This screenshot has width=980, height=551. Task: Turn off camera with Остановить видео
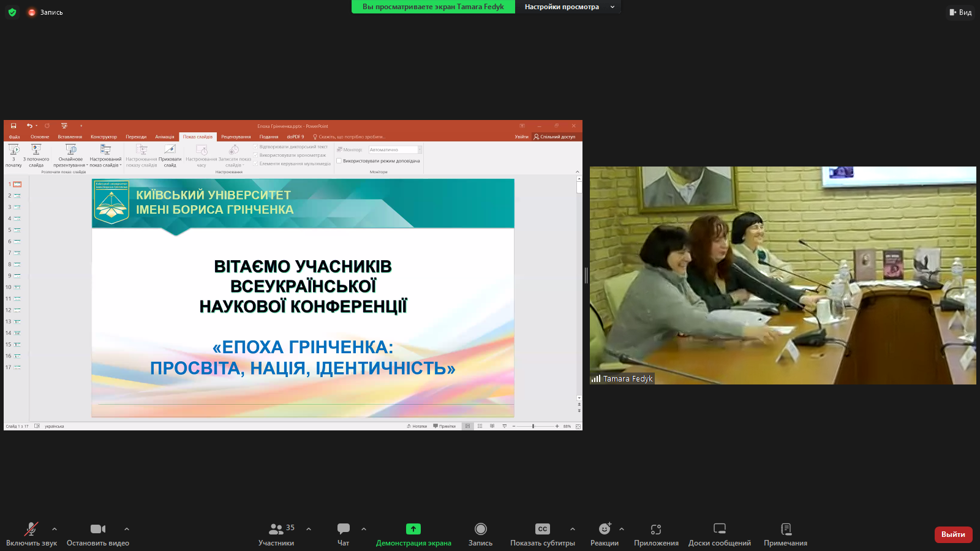[98, 534]
